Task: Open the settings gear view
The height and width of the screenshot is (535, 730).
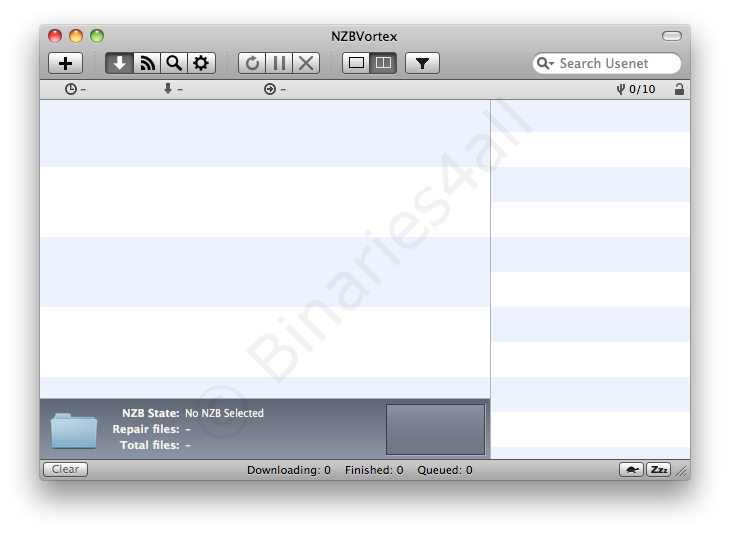Action: 201,63
